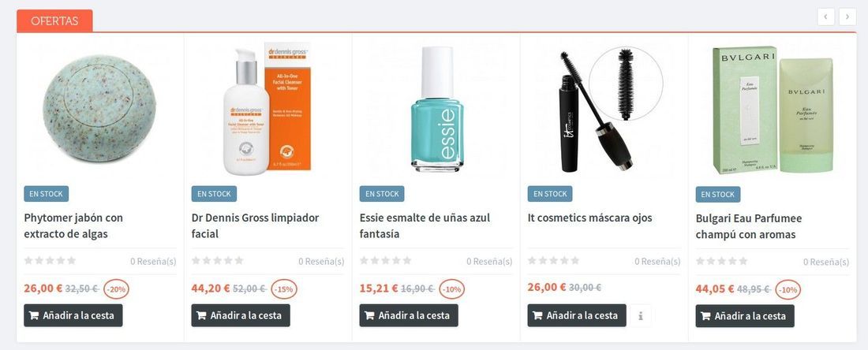The height and width of the screenshot is (350, 868).
Task: Go to previous offers with left arrow
Action: (825, 17)
